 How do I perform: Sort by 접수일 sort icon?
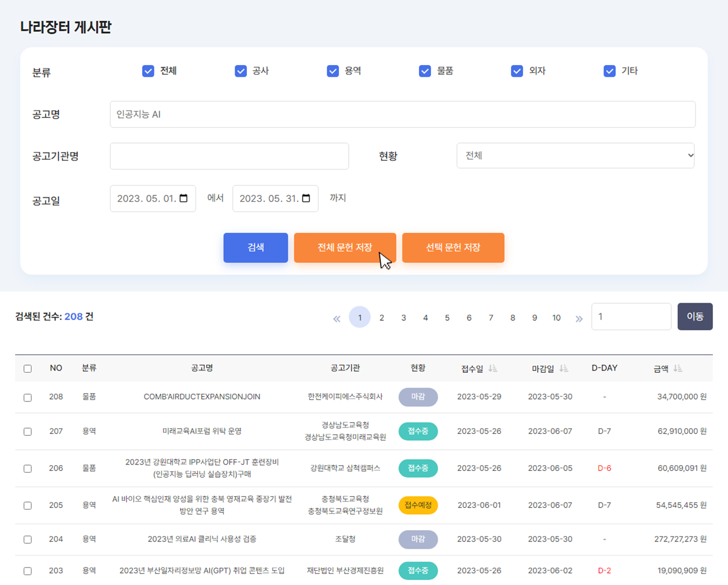point(493,369)
